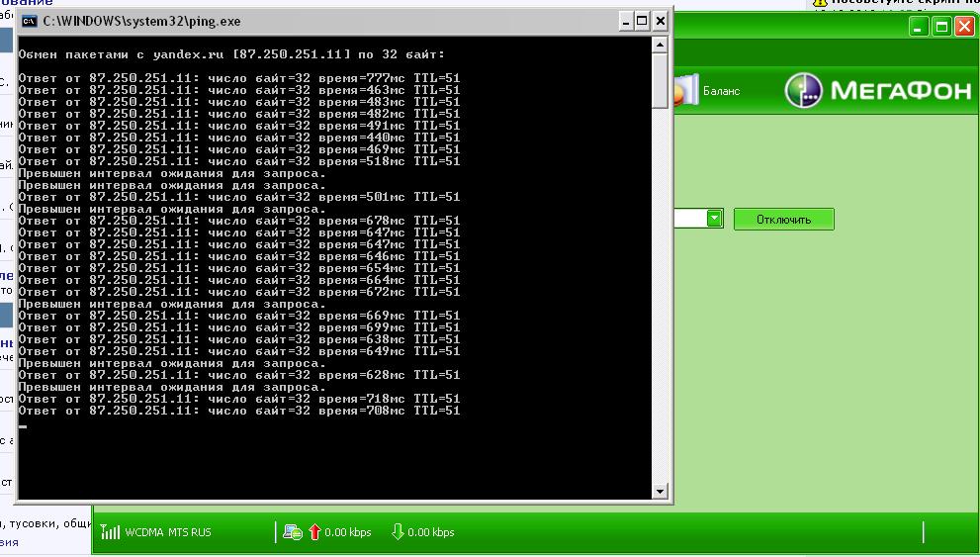Click the network connection status icon
Image resolution: width=980 pixels, height=557 pixels.
pyautogui.click(x=293, y=532)
